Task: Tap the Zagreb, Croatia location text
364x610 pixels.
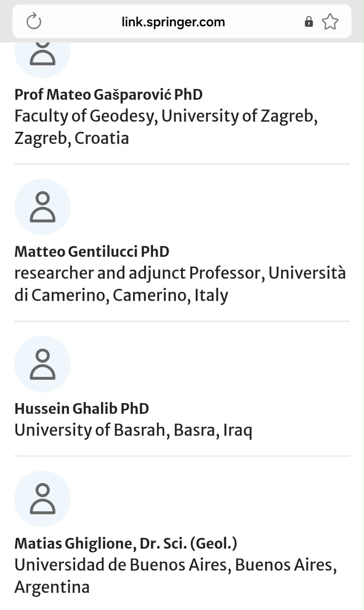Action: click(x=72, y=139)
